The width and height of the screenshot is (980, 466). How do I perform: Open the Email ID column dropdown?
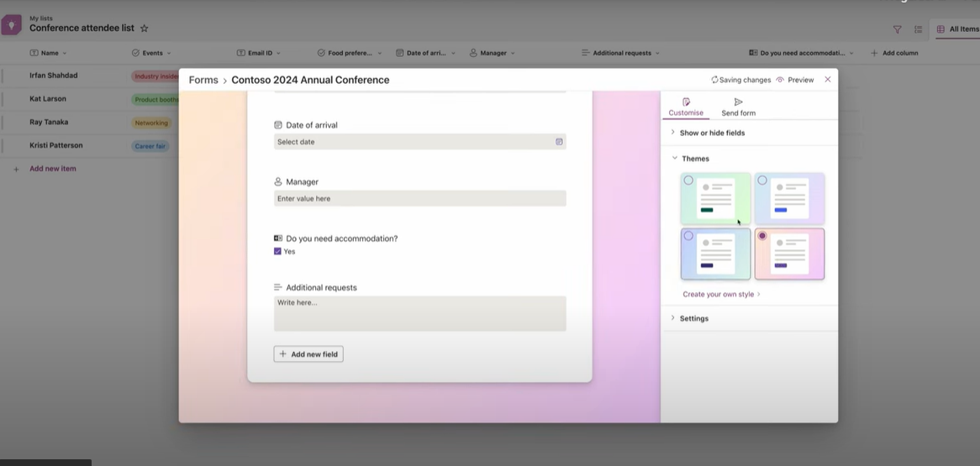[278, 53]
